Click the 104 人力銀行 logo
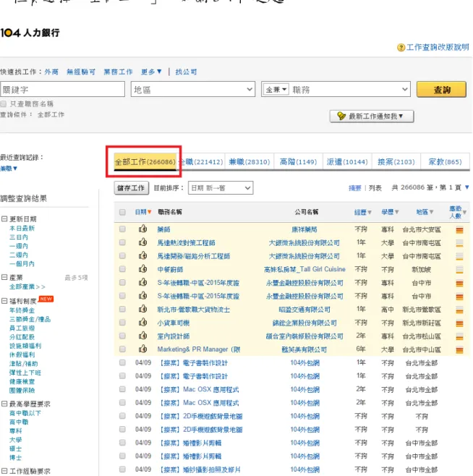473x476 pixels. pos(30,33)
